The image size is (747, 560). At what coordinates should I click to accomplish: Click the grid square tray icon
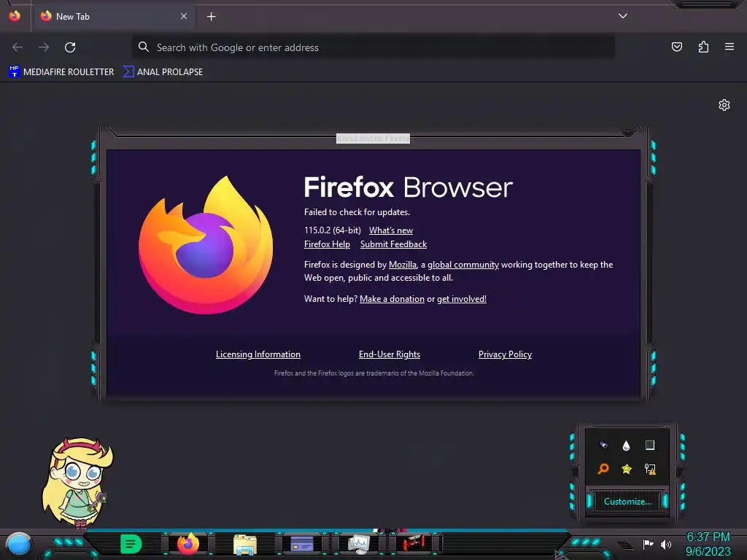click(x=650, y=445)
